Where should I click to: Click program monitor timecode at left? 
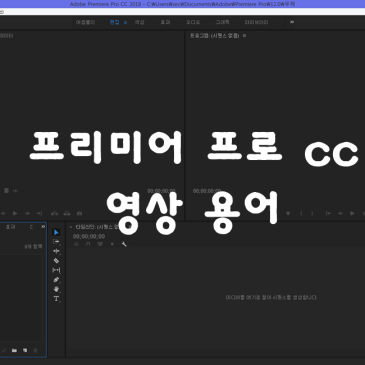(x=207, y=191)
